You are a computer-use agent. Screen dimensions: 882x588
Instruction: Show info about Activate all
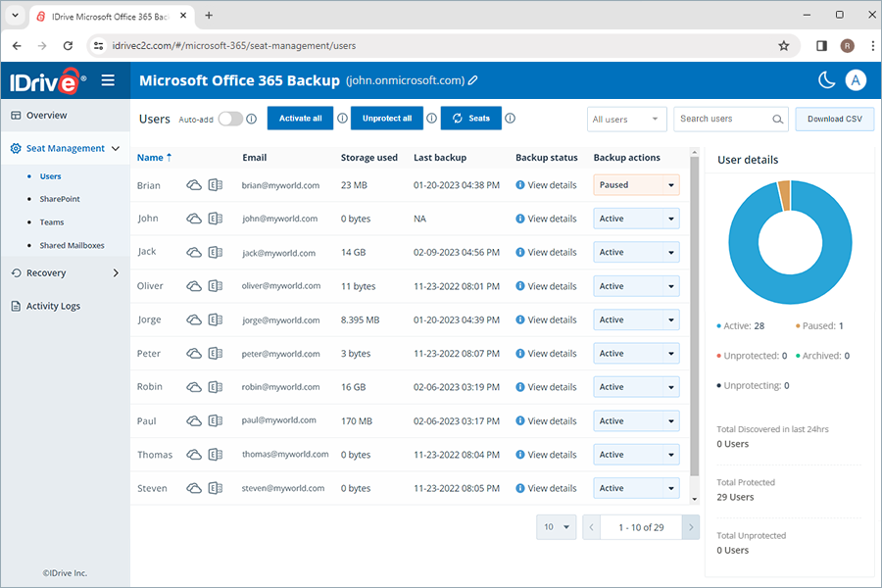pos(342,119)
